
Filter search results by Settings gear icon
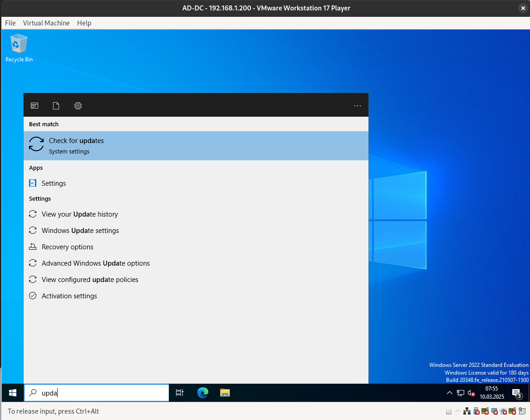(x=78, y=106)
